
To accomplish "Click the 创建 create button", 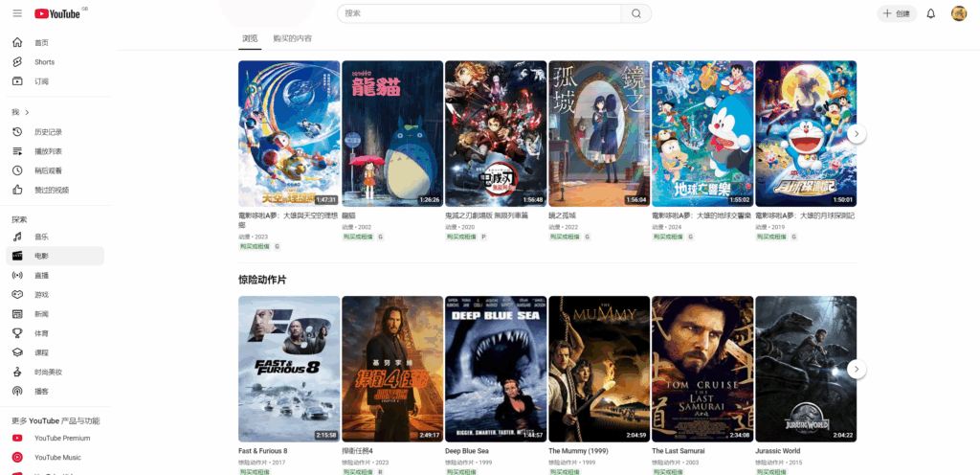I will pyautogui.click(x=897, y=13).
